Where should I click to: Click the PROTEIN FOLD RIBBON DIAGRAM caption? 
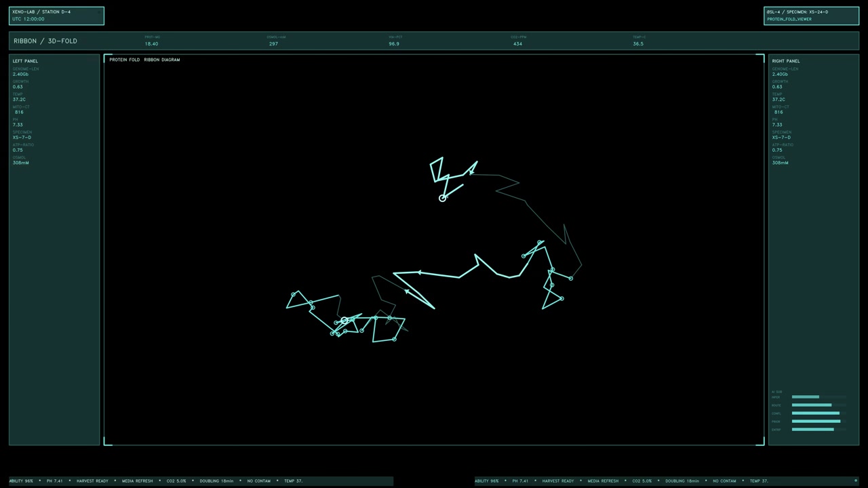click(144, 60)
